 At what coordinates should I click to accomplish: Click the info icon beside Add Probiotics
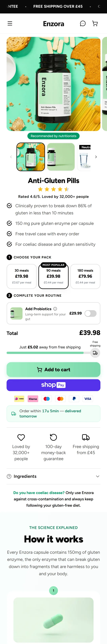(55, 309)
